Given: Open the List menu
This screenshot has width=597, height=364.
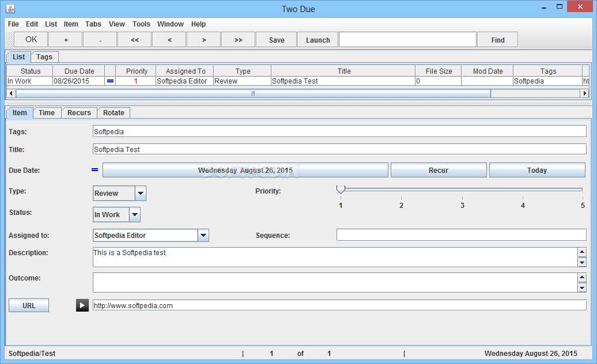Looking at the screenshot, I should click(51, 24).
